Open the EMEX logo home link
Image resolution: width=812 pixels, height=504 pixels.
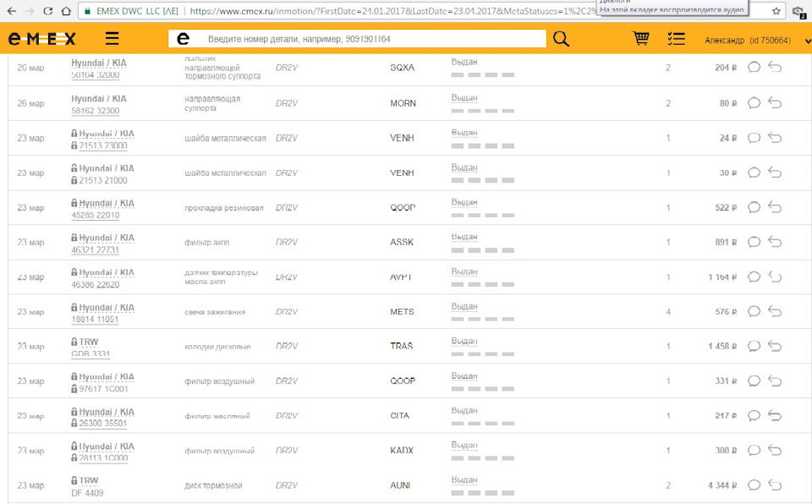click(42, 38)
